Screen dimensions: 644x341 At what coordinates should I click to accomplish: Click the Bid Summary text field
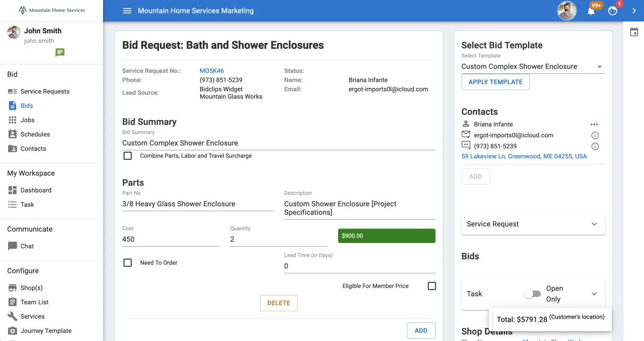click(x=279, y=143)
